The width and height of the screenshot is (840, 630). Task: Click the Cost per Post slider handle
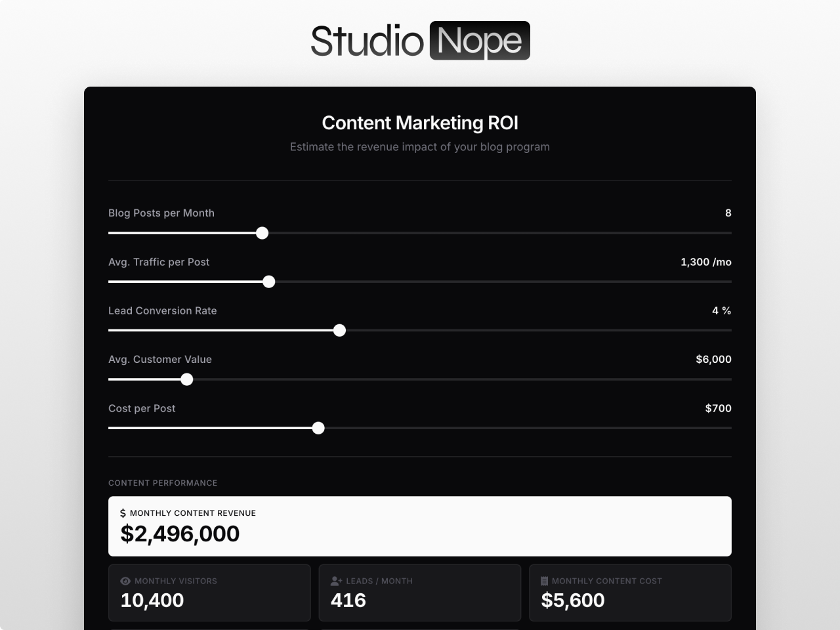318,428
